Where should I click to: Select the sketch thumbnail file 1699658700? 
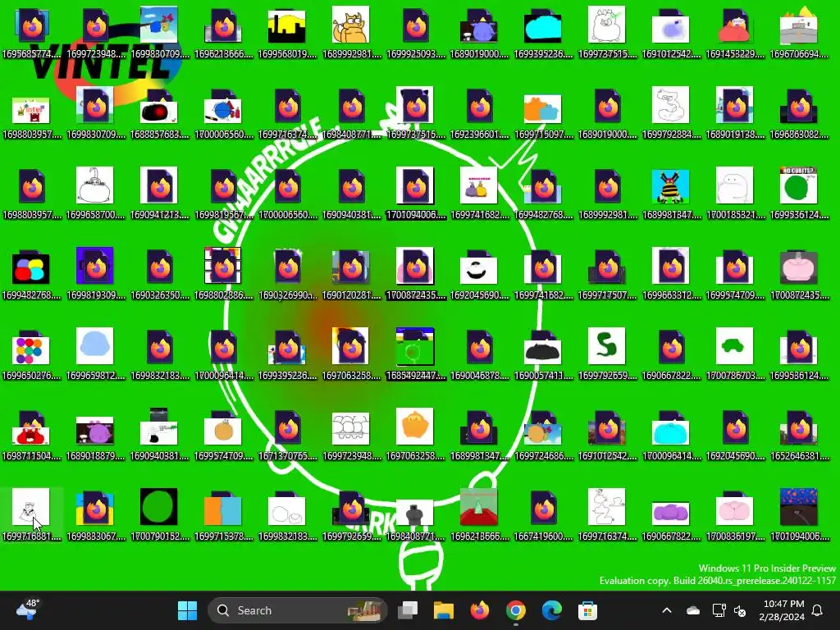pyautogui.click(x=95, y=192)
